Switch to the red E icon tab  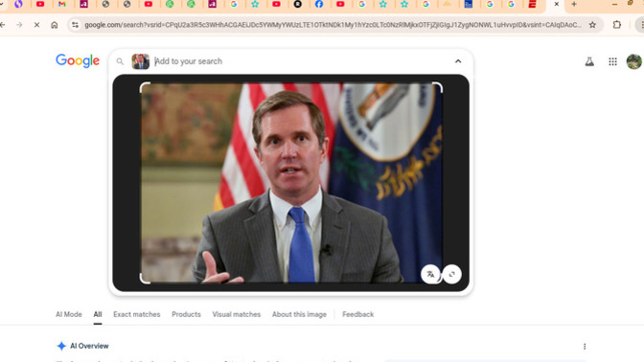point(532,4)
